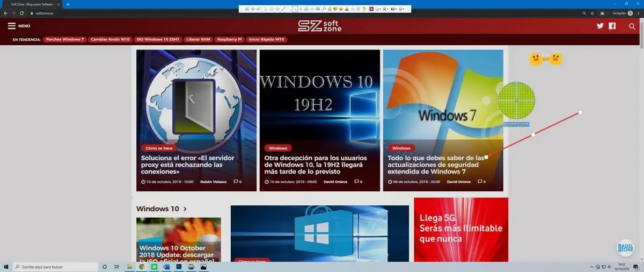Image resolution: width=644 pixels, height=272 pixels.
Task: Click the browser back arrow
Action: click(x=5, y=13)
